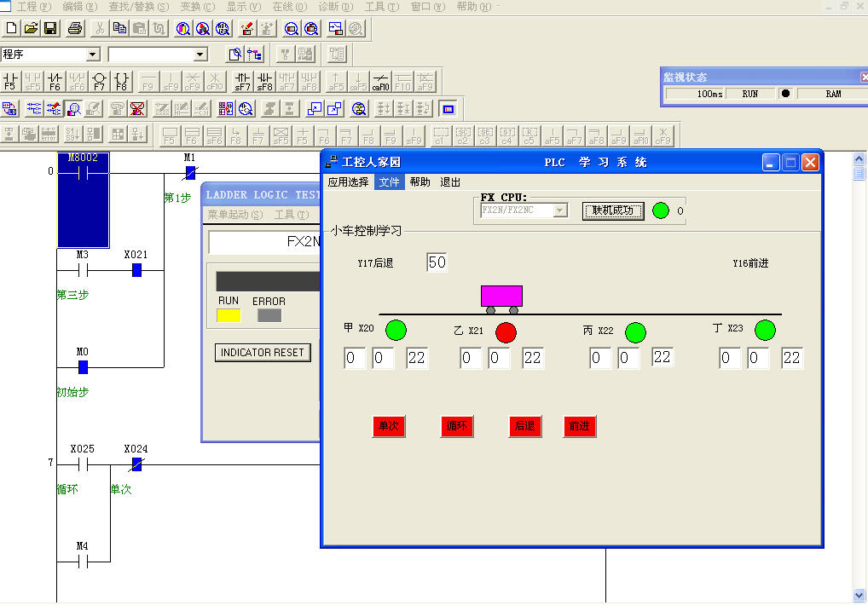
Task: Click the print icon in toolbar
Action: point(75,28)
